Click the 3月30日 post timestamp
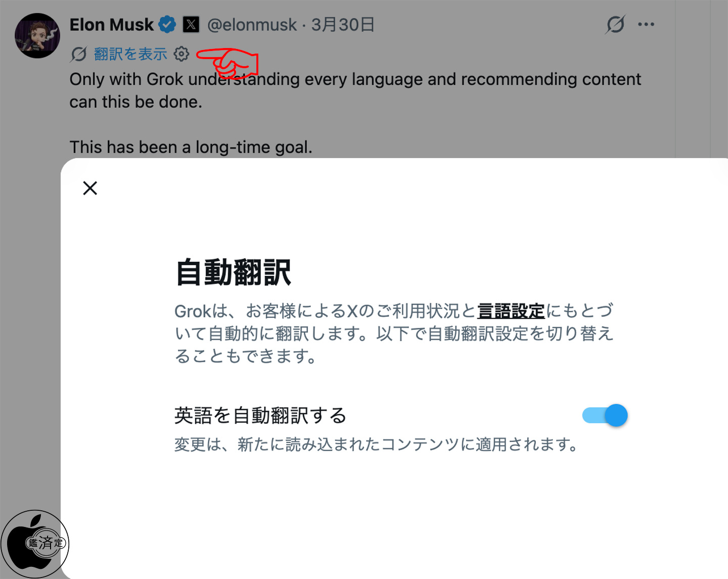The height and width of the screenshot is (579, 728). tap(343, 25)
